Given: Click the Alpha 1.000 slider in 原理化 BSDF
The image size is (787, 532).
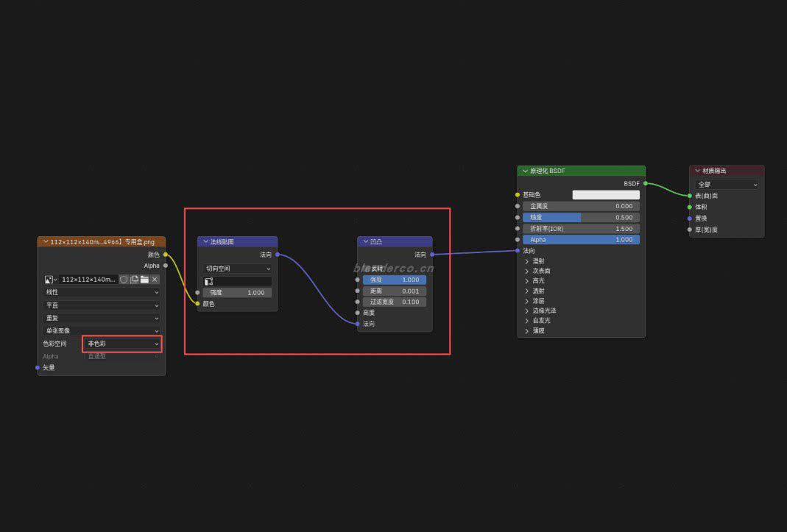Looking at the screenshot, I should (581, 240).
